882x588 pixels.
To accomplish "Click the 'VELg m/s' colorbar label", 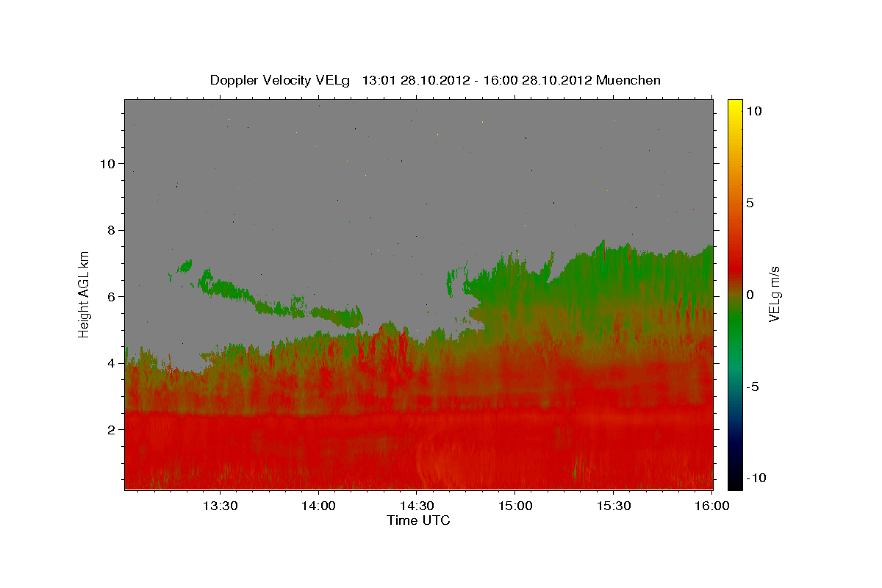I will click(x=774, y=294).
